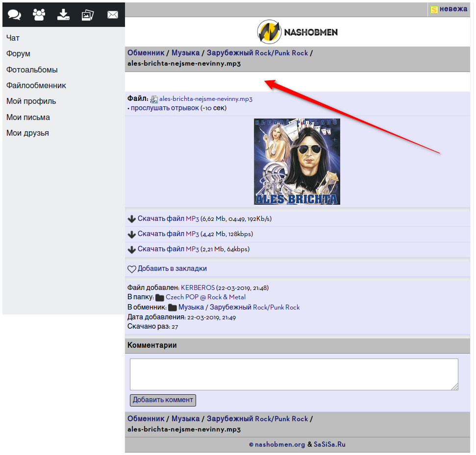
Task: Open photo albums via pictures icon
Action: pyautogui.click(x=88, y=15)
